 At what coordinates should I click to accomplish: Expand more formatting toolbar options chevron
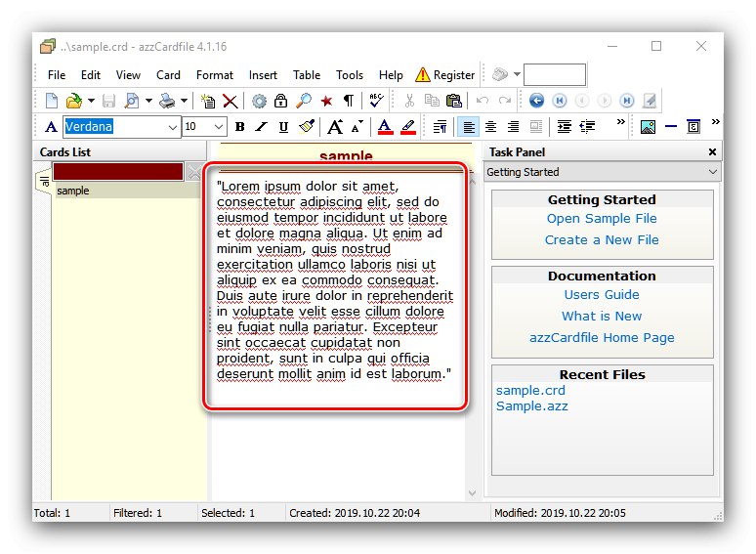pyautogui.click(x=621, y=121)
